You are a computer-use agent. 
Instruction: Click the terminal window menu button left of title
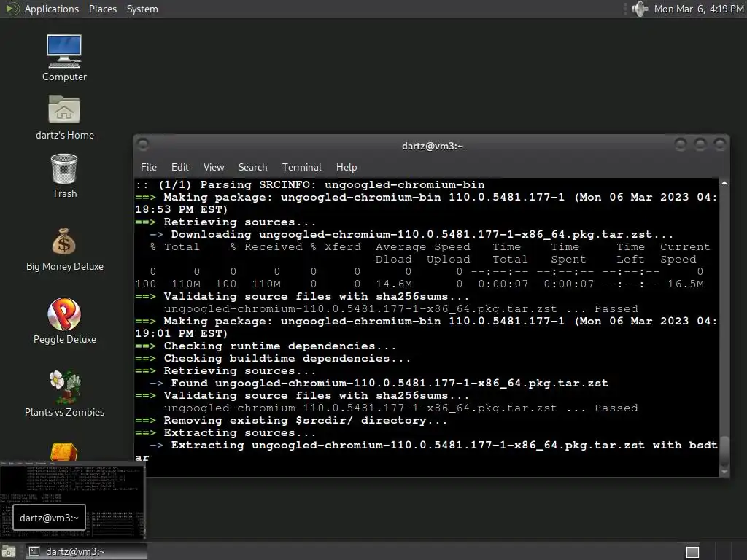point(143,144)
